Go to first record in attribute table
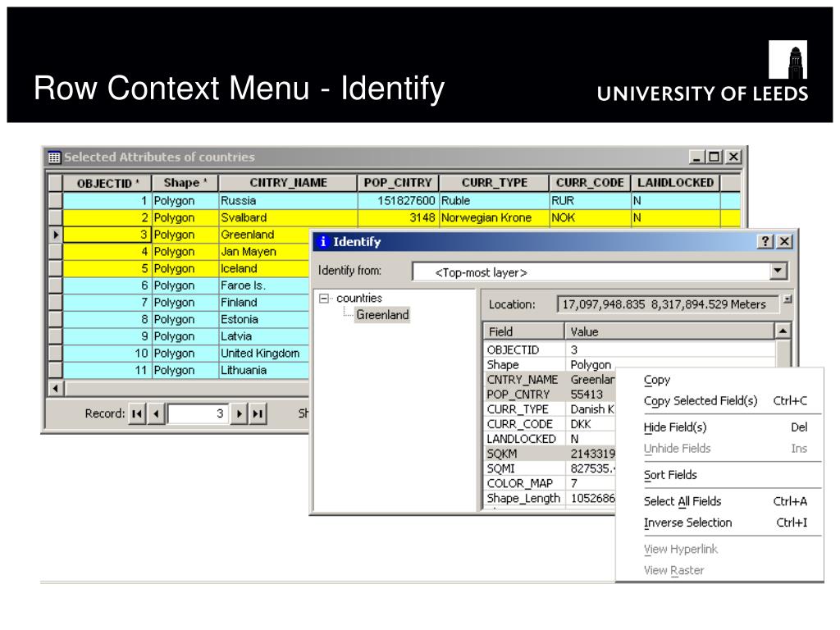Screen dimensions: 840x630 pyautogui.click(x=137, y=413)
